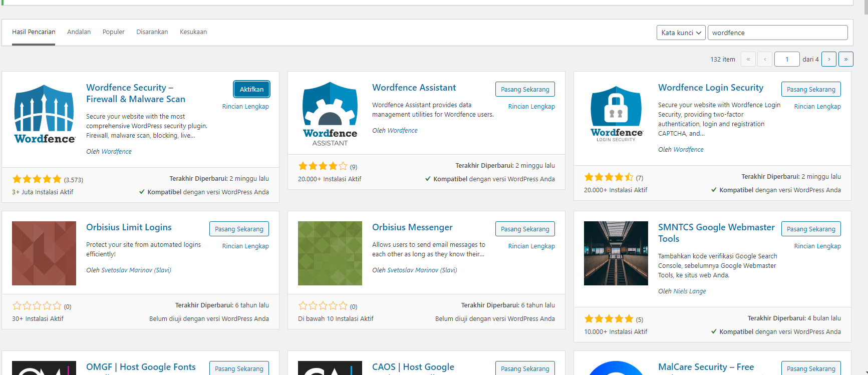Open the SMNTCS Google Webmaster Tools title
868x375 pixels.
pyautogui.click(x=716, y=233)
